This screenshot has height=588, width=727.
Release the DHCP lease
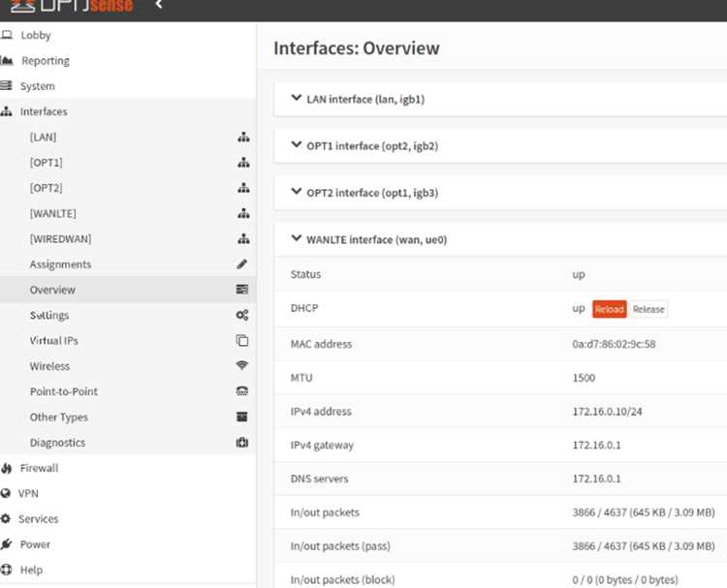648,309
